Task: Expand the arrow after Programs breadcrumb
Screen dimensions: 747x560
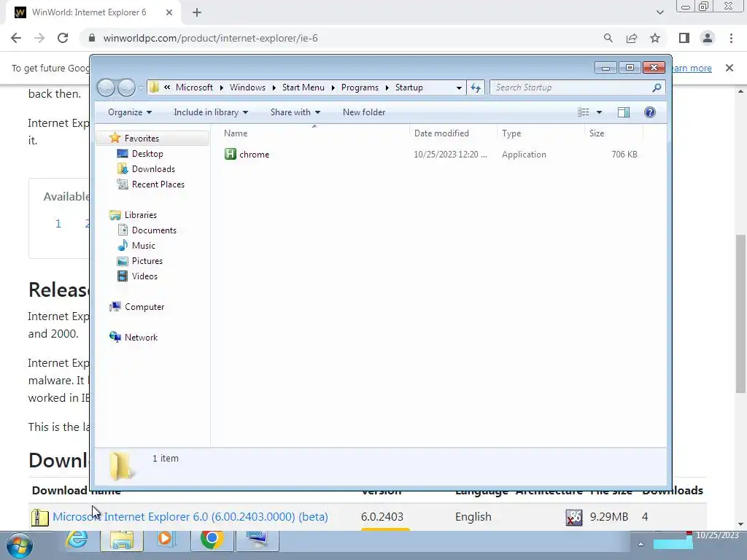Action: 387,87
